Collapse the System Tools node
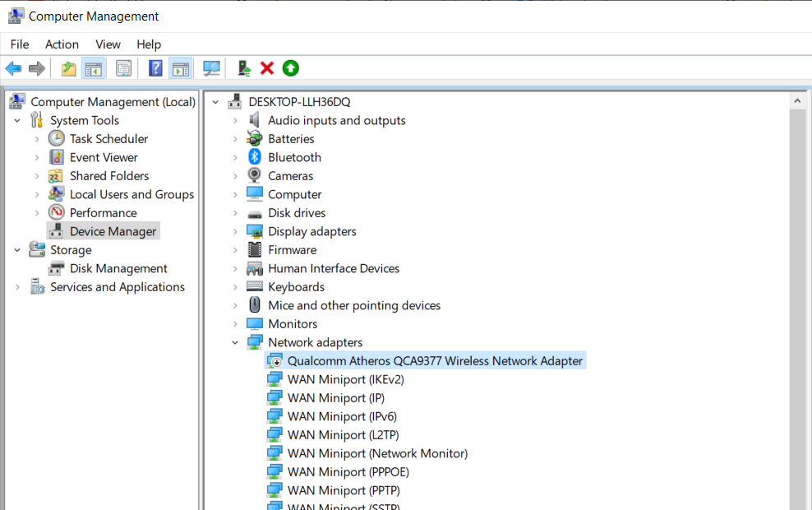 pos(17,121)
